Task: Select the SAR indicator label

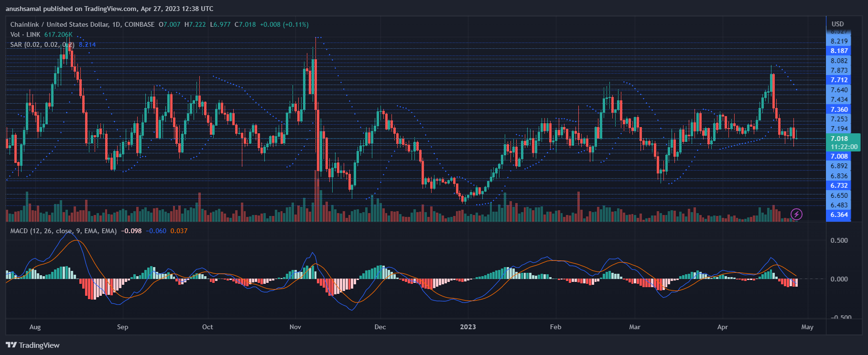Action: click(43, 44)
